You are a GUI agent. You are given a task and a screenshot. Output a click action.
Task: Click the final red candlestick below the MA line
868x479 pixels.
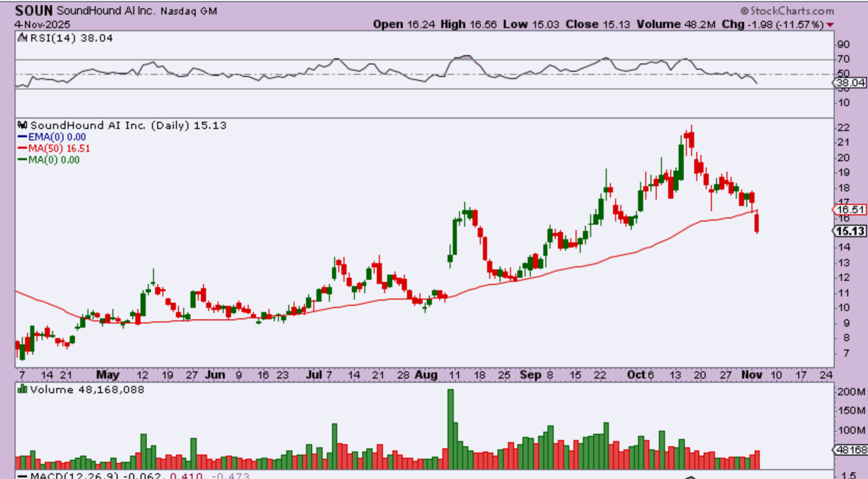[x=757, y=223]
